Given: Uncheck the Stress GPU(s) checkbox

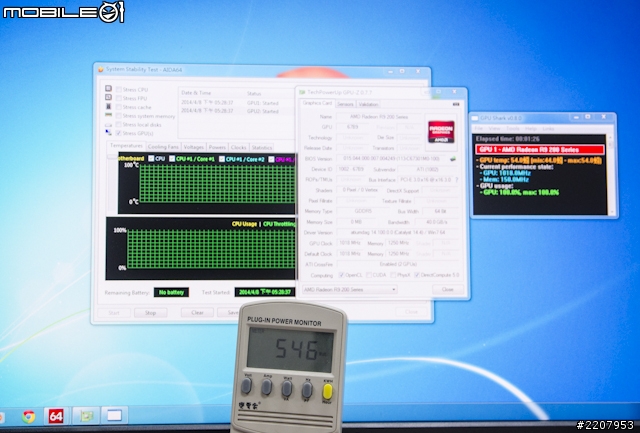Looking at the screenshot, I should [x=118, y=133].
